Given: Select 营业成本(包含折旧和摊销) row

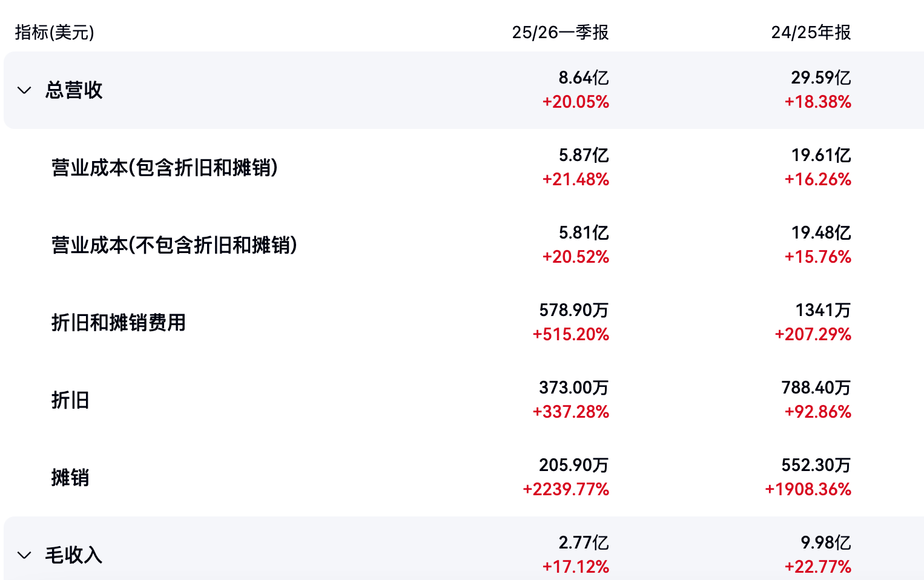Looking at the screenshot, I should [165, 168].
